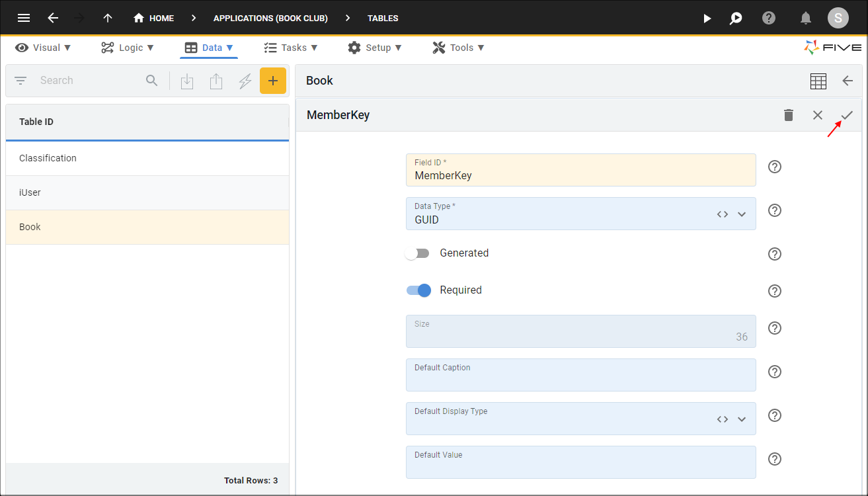This screenshot has height=496, width=868.
Task: Click into the Search tables field
Action: (89, 81)
